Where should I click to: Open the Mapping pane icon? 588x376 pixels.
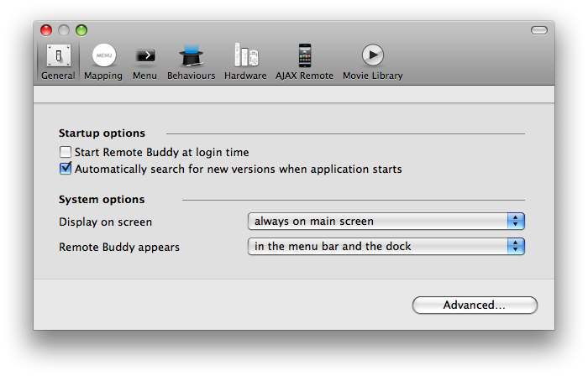(x=103, y=56)
